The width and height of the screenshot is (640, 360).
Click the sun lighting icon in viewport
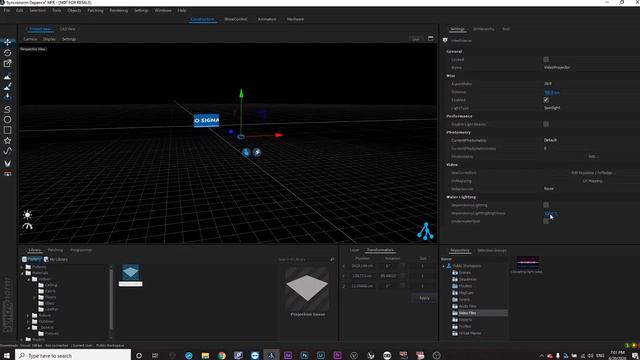click(x=27, y=215)
